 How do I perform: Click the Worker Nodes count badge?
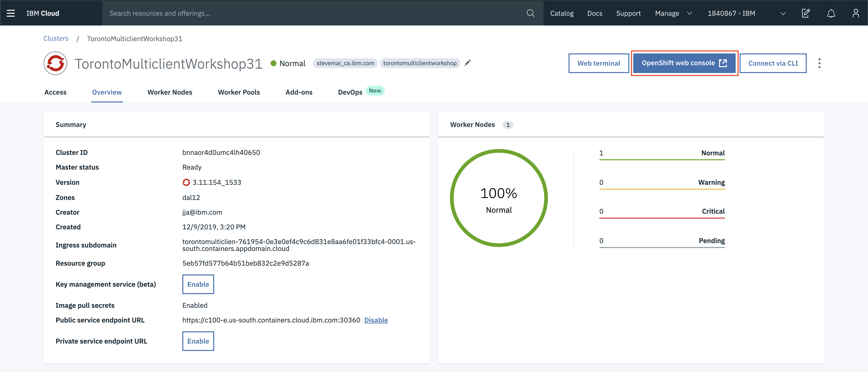pyautogui.click(x=508, y=125)
